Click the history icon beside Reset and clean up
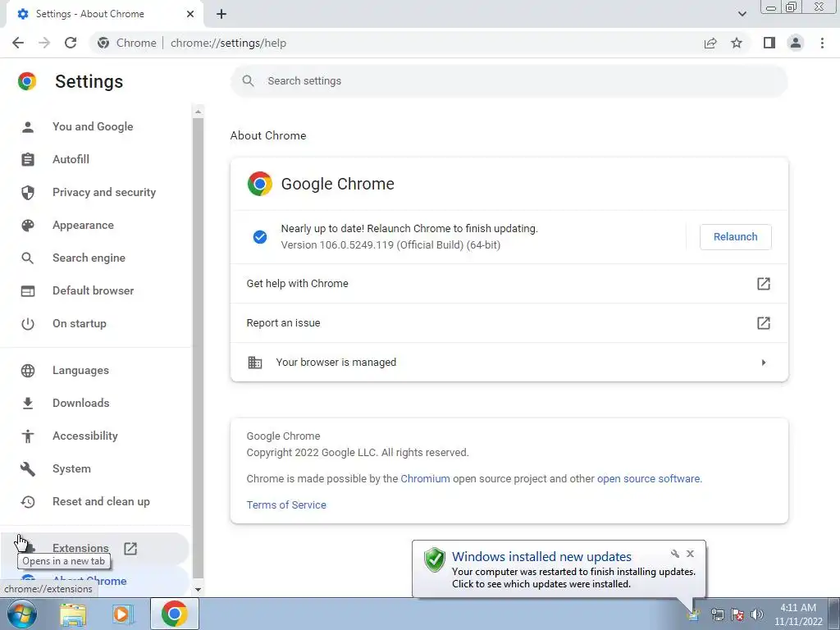Viewport: 840px width, 630px height. click(27, 502)
